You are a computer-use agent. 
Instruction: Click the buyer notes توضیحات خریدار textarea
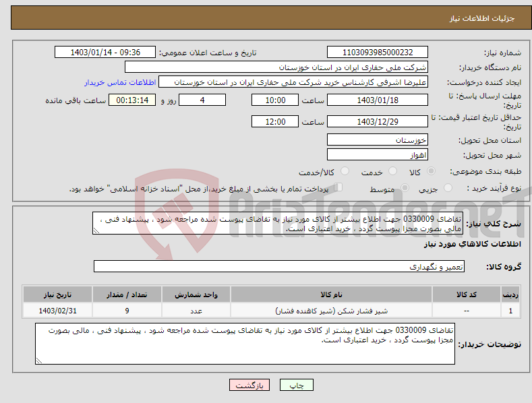(245, 344)
